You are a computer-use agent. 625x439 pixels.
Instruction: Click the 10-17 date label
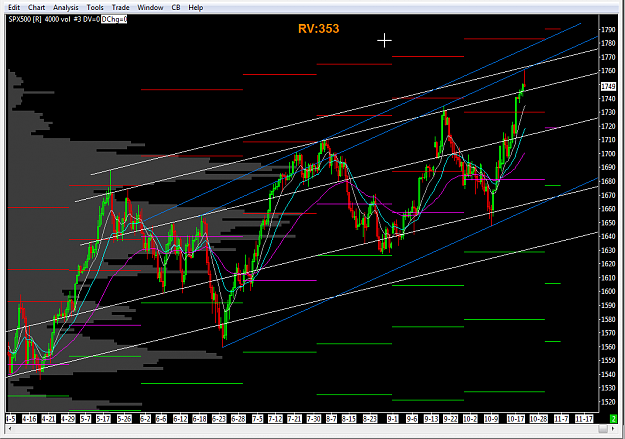(515, 419)
